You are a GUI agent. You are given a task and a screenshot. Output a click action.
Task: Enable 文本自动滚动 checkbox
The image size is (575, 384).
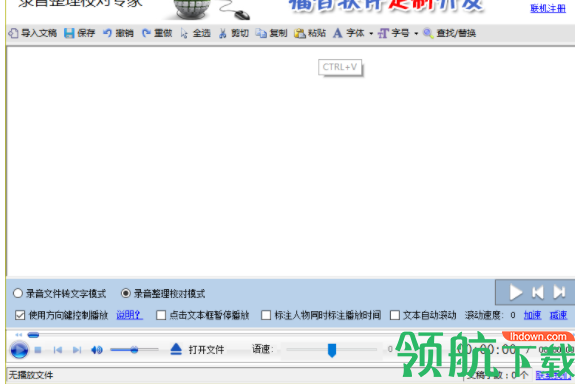395,315
